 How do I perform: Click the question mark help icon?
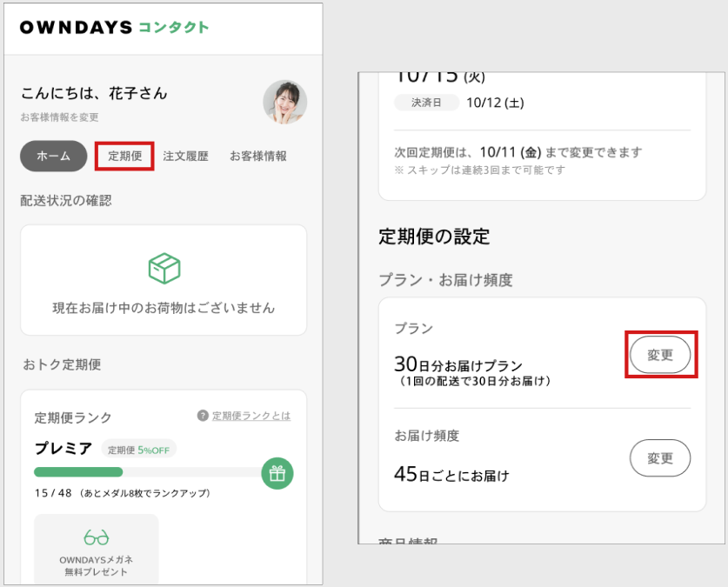203,416
